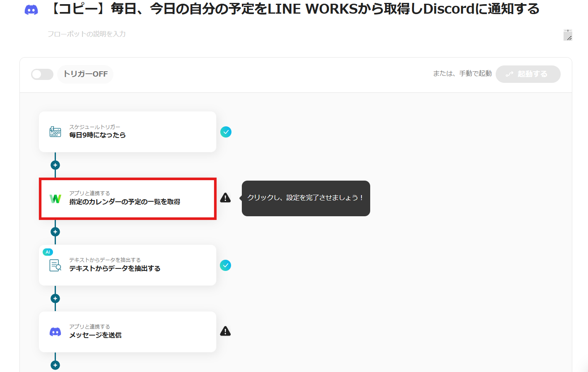This screenshot has height=372, width=588.
Task: Click the AI badge on the extraction step
Action: point(48,252)
